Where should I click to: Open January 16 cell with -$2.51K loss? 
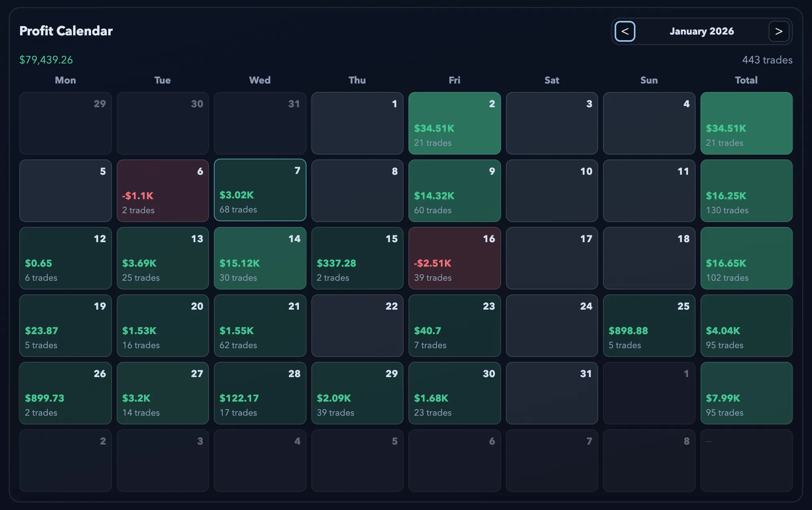(455, 258)
